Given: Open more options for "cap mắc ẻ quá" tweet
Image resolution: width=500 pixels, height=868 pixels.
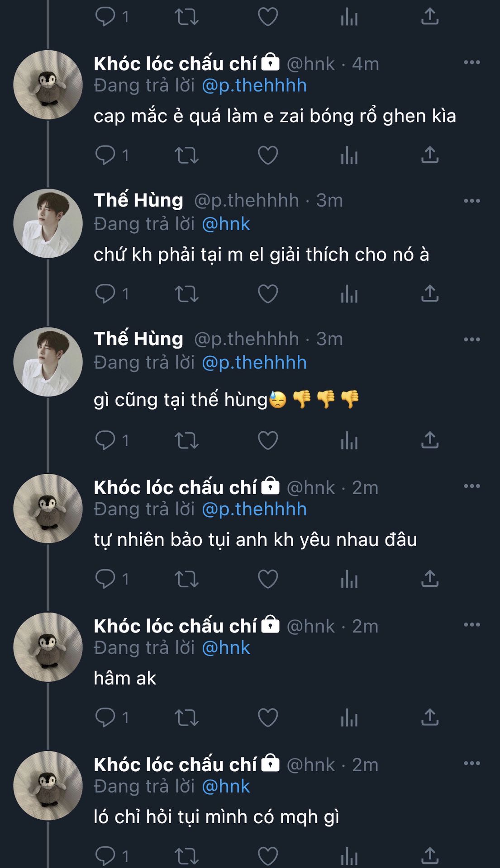Looking at the screenshot, I should [471, 62].
